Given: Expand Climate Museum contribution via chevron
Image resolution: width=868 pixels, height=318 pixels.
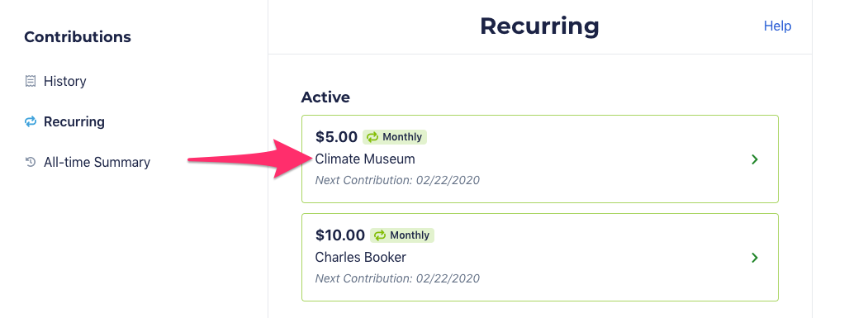Looking at the screenshot, I should coord(755,159).
